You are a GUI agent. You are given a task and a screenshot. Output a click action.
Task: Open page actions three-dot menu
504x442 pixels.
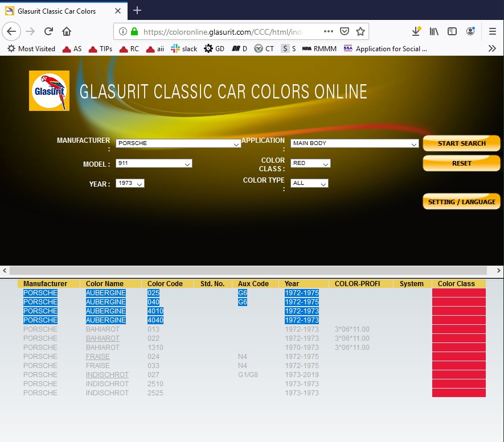(328, 31)
